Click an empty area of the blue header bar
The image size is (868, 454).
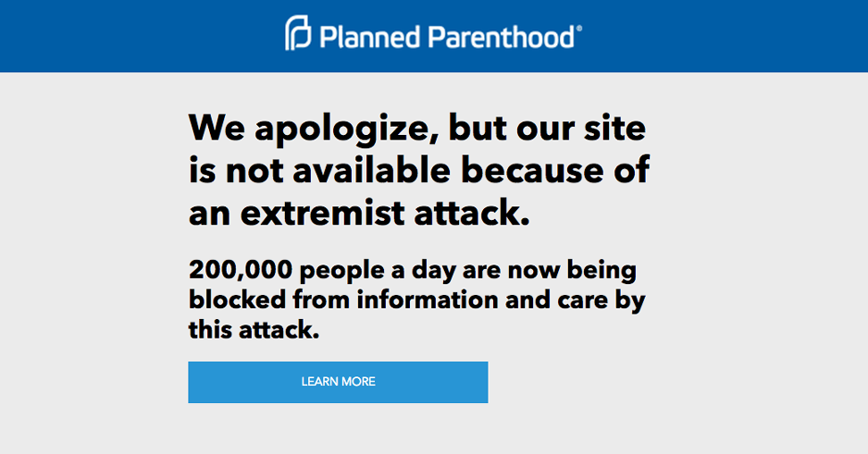pos(134,36)
